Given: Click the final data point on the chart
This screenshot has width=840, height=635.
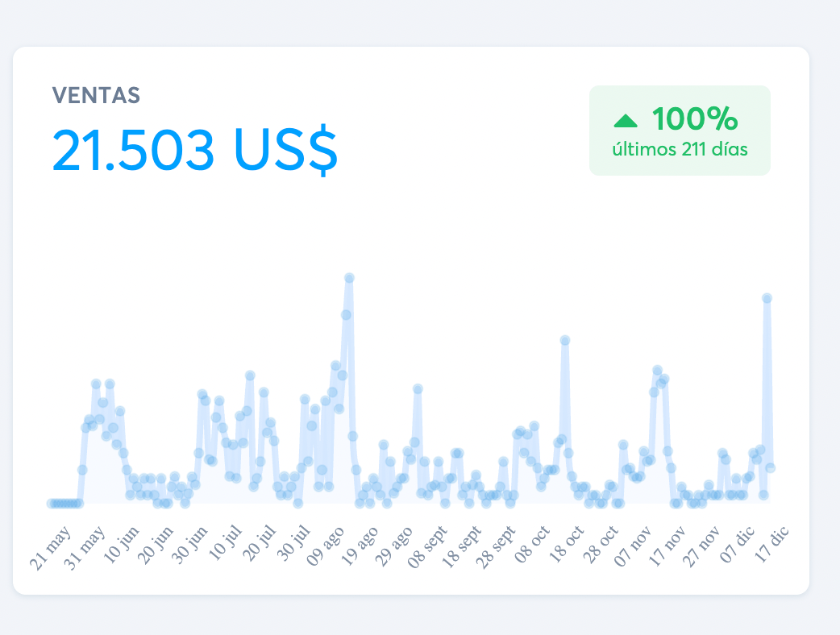Looking at the screenshot, I should pos(770,467).
